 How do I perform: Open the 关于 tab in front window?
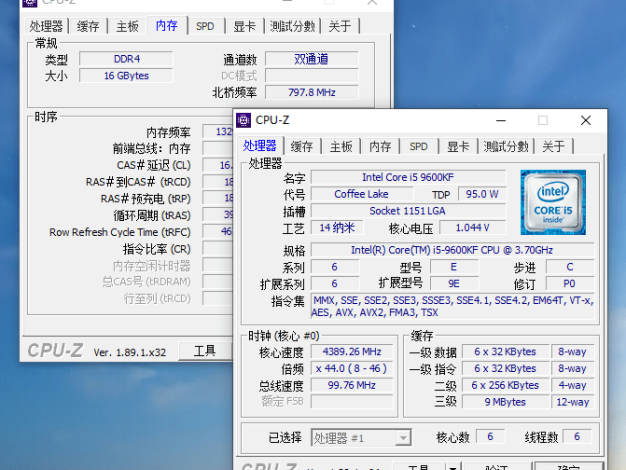553,147
